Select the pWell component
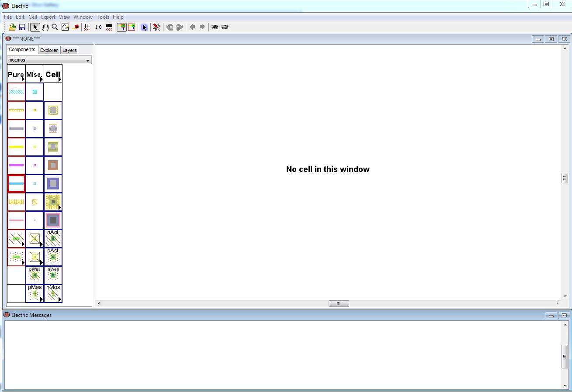 pos(35,275)
